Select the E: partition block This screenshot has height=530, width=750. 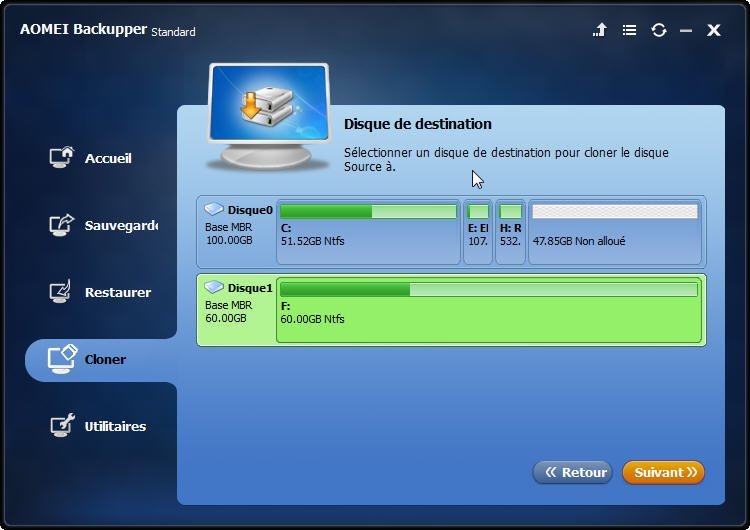(478, 232)
